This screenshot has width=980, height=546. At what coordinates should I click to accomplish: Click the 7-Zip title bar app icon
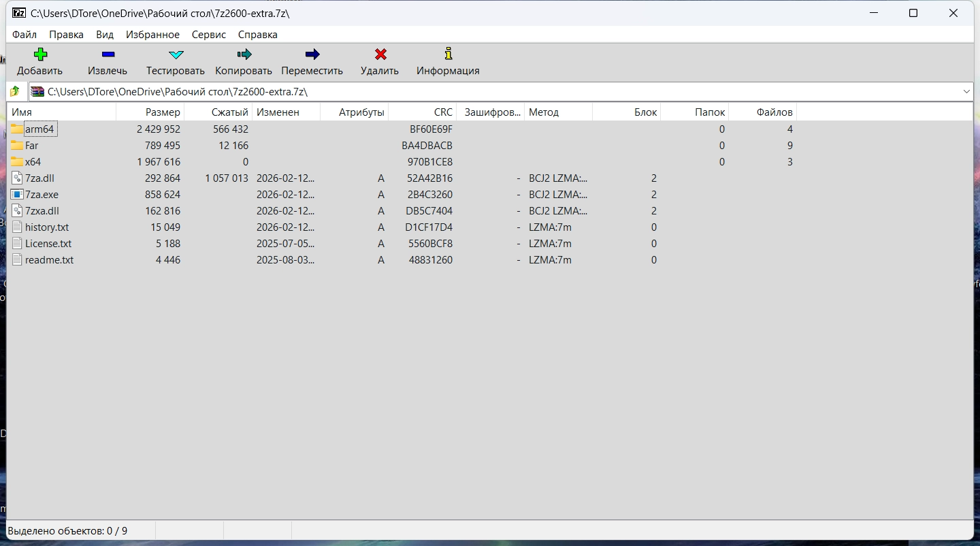pos(19,13)
